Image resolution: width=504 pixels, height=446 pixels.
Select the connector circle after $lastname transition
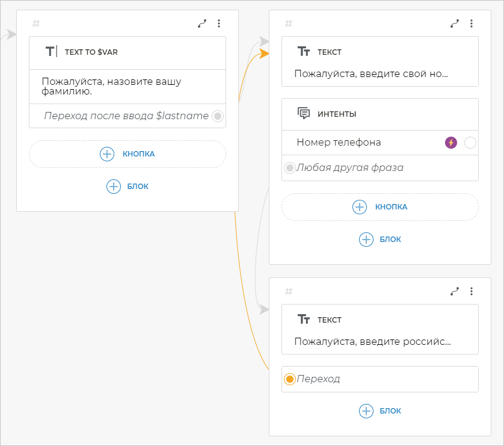[x=218, y=116]
